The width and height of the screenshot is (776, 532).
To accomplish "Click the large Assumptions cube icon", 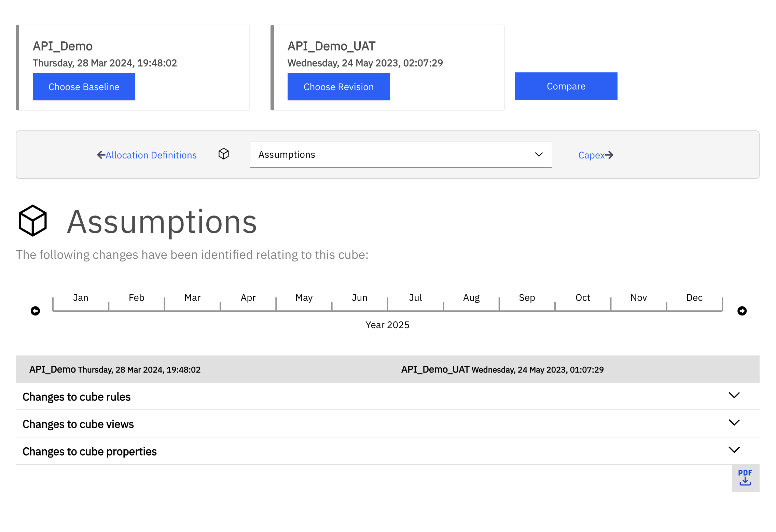I will pos(33,221).
